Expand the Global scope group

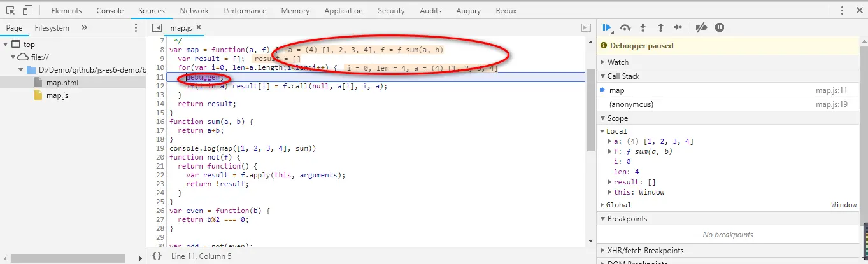[x=602, y=205]
